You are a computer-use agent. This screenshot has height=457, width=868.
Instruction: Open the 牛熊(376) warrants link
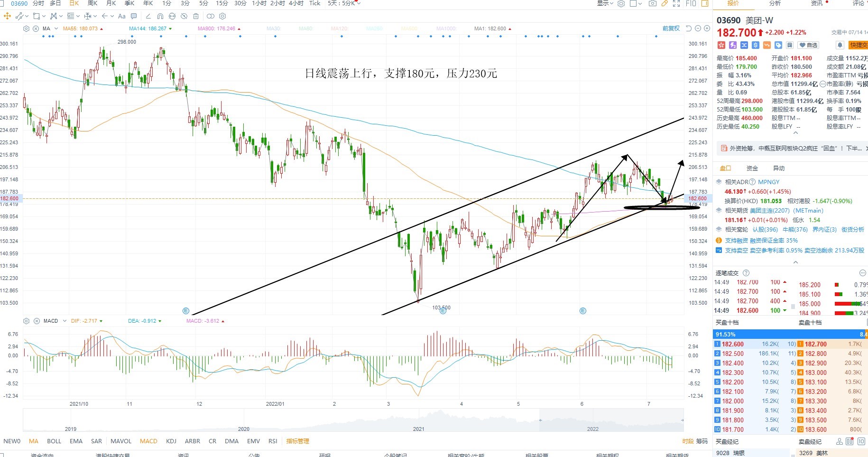795,229
